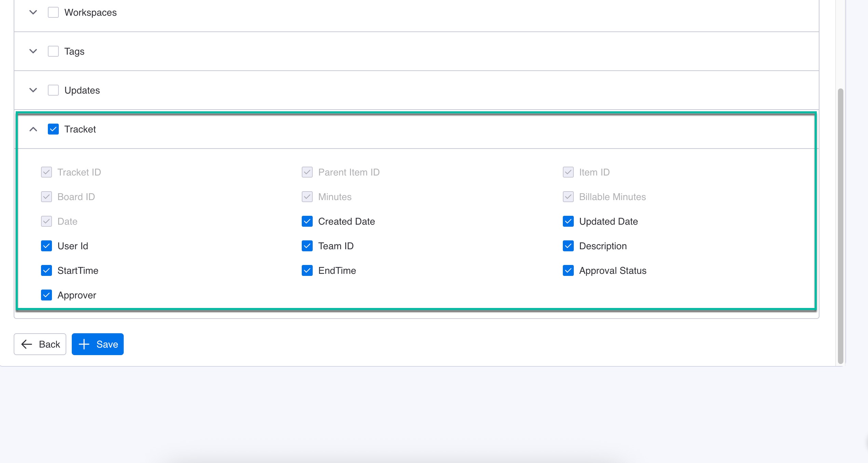Expand the Updates section

33,90
